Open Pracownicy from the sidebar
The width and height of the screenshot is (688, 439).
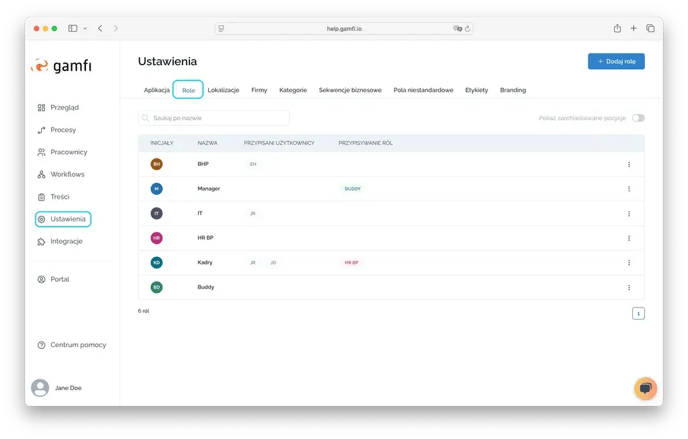tap(41, 152)
